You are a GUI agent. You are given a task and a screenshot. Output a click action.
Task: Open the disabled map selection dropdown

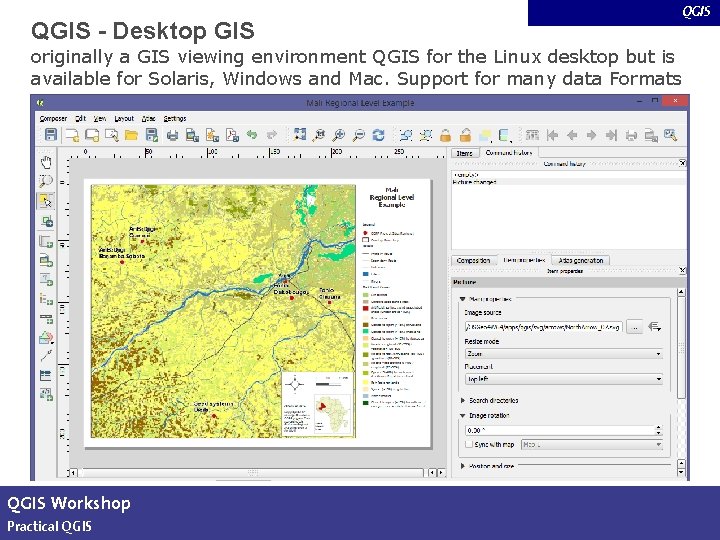[592, 444]
